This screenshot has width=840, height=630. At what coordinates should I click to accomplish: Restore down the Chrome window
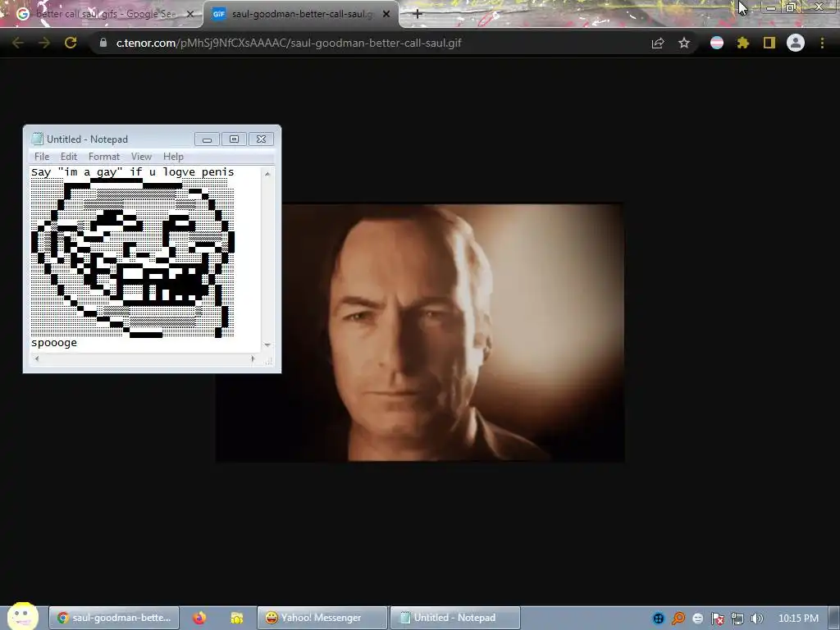[791, 7]
